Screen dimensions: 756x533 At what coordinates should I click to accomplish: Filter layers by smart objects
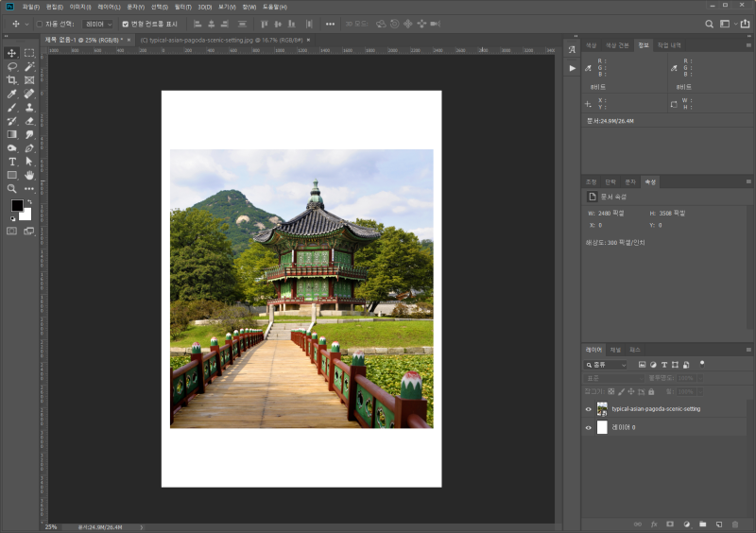[x=686, y=365]
